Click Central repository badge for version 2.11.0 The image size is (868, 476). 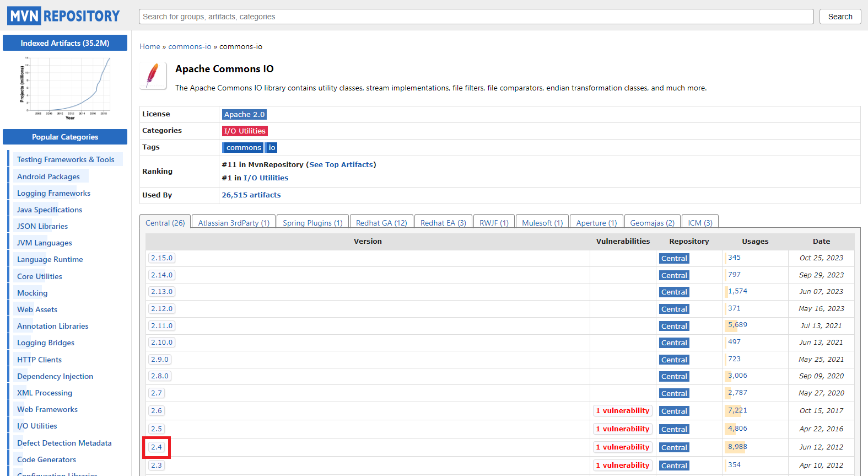pyautogui.click(x=674, y=327)
